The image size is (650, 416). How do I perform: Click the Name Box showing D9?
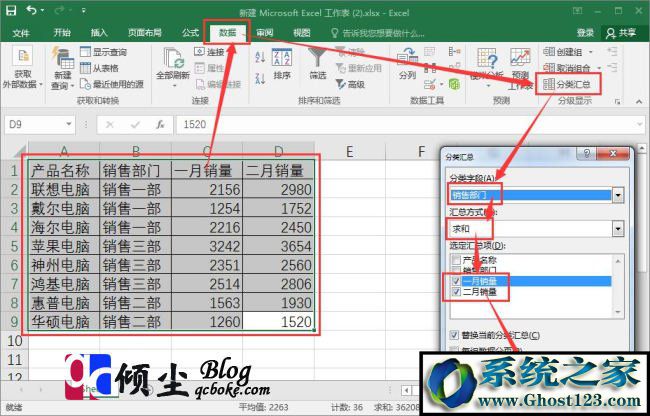click(33, 124)
